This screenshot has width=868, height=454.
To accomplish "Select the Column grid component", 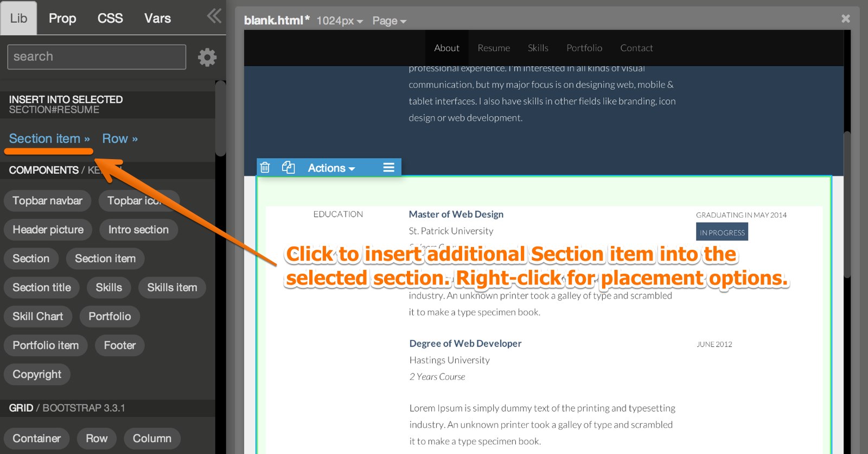I will click(152, 438).
